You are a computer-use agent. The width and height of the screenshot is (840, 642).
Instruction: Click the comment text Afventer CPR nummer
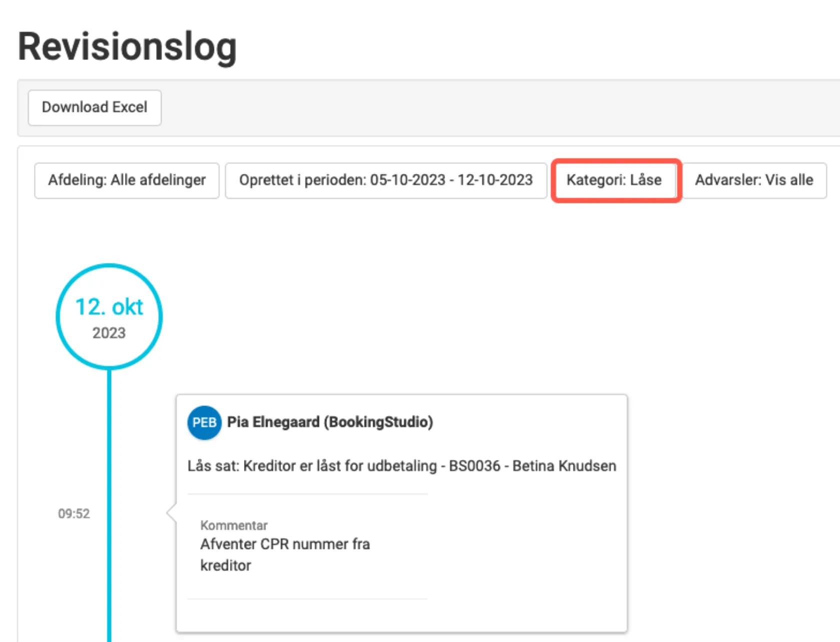pos(285,544)
